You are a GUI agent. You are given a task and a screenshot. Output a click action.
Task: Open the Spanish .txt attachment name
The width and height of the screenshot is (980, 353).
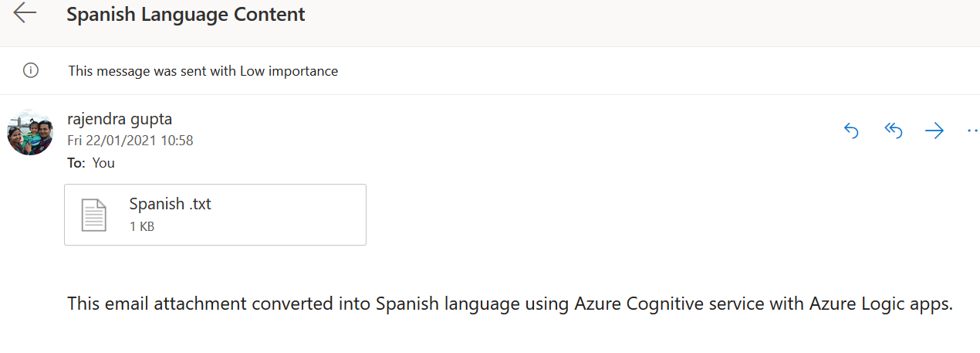(170, 205)
